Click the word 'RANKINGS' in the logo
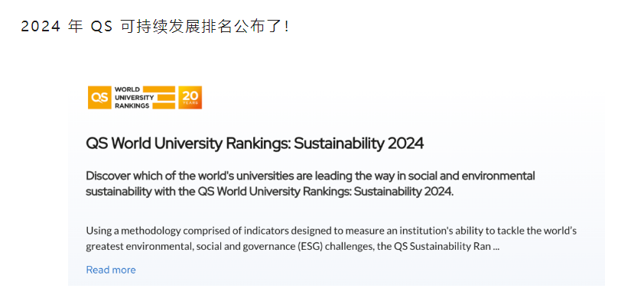 pos(132,105)
